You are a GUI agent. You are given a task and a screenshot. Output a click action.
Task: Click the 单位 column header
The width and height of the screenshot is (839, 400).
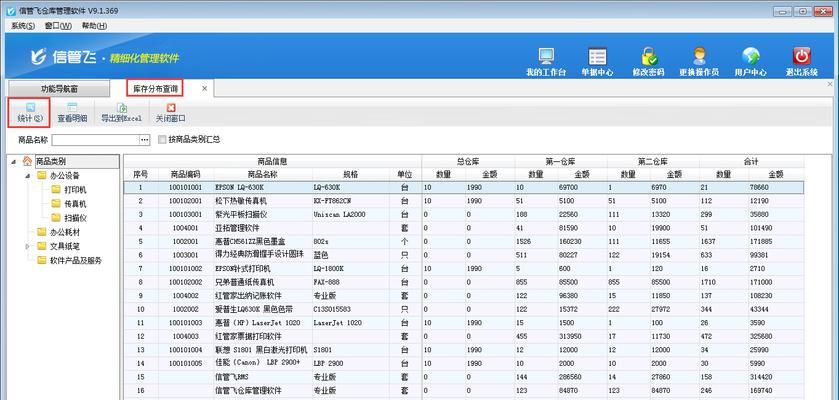click(x=405, y=174)
